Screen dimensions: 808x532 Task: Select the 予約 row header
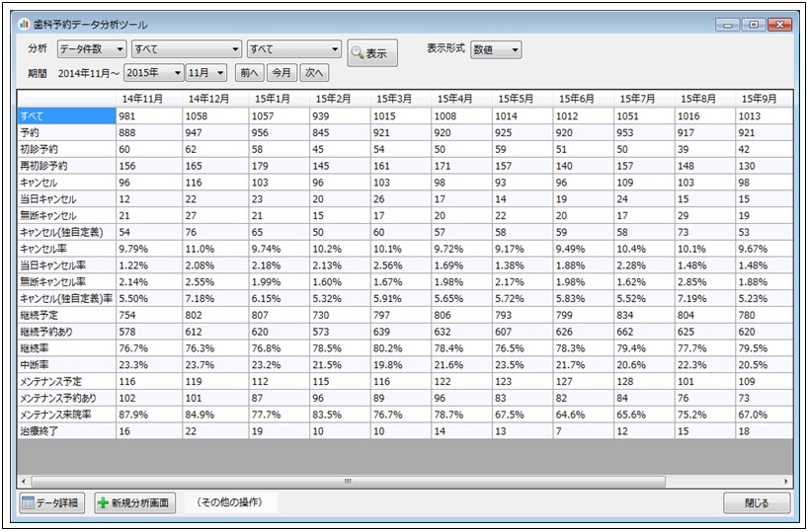(x=66, y=133)
